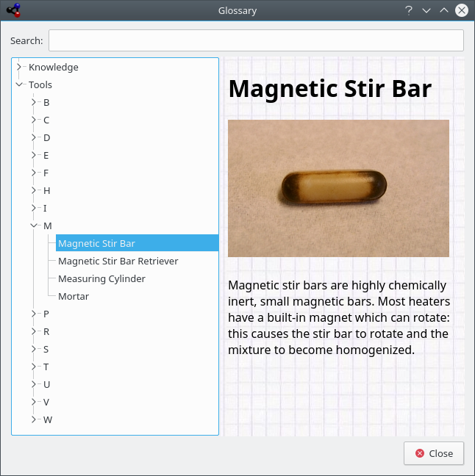The image size is (475, 476).
Task: Expand the P letter group
Action: (x=34, y=314)
